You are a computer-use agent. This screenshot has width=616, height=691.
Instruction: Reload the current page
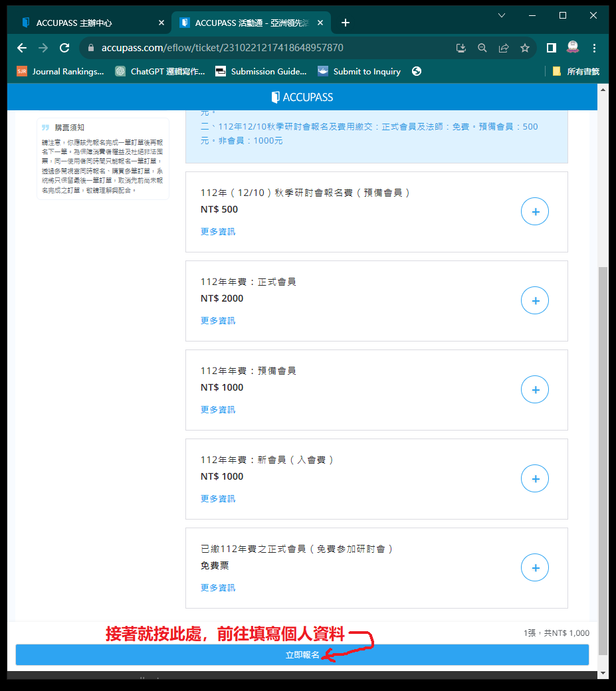click(64, 48)
